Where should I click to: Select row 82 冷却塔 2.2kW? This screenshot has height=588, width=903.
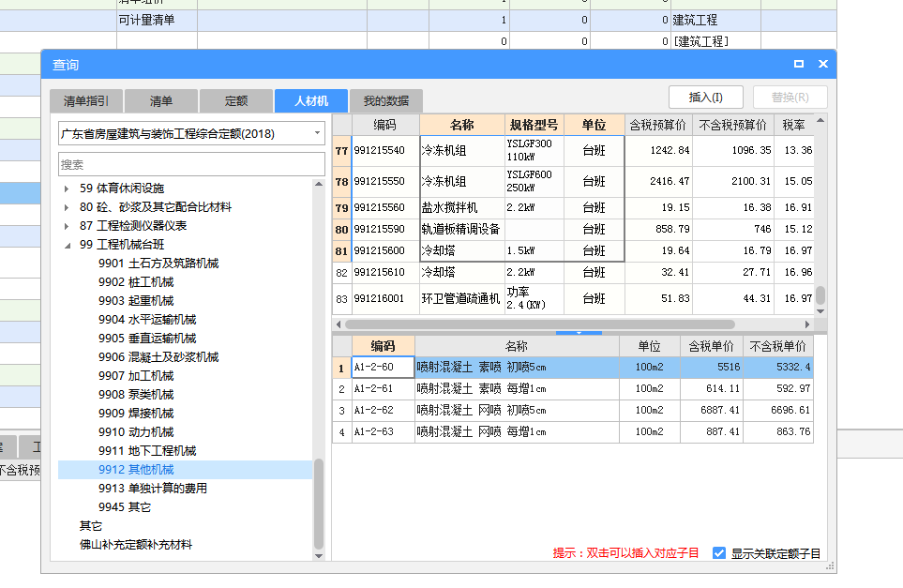(x=573, y=272)
